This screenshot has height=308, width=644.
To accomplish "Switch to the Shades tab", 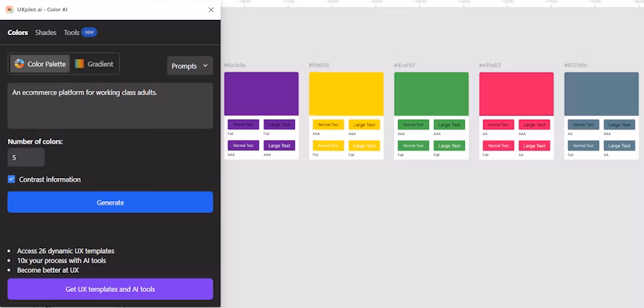I will [46, 33].
